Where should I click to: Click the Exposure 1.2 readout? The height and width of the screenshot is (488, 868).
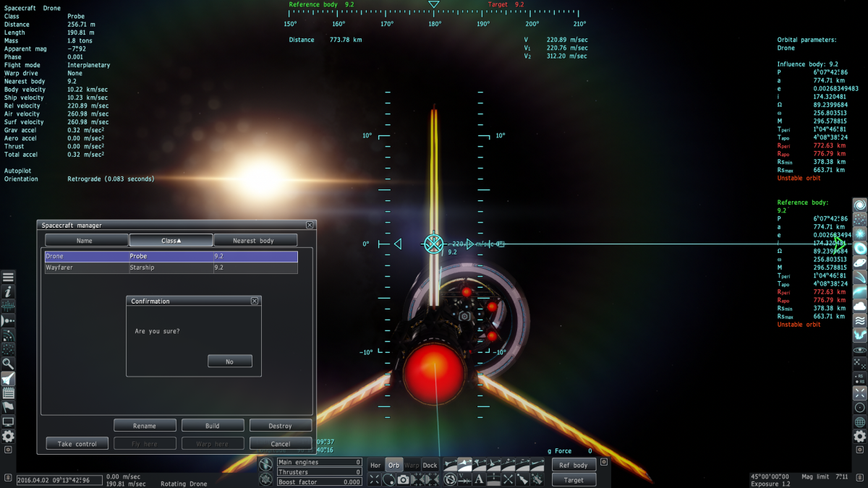coord(772,484)
